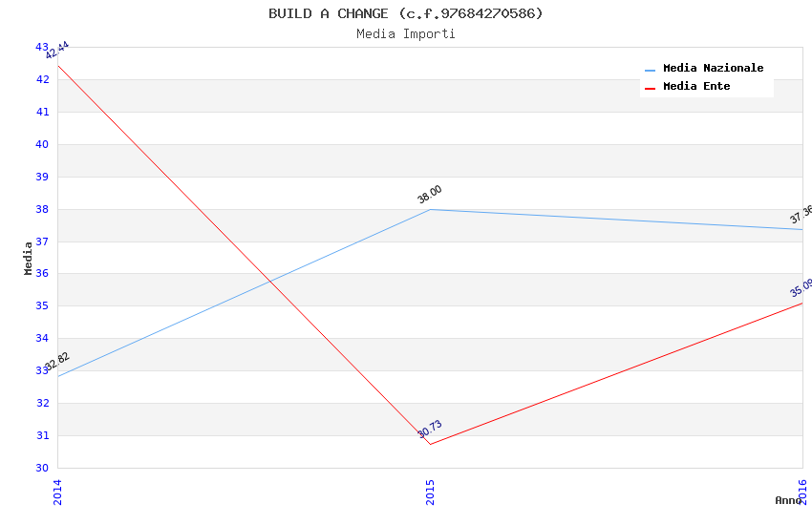Click the Media Importi subtitle

[x=406, y=33]
